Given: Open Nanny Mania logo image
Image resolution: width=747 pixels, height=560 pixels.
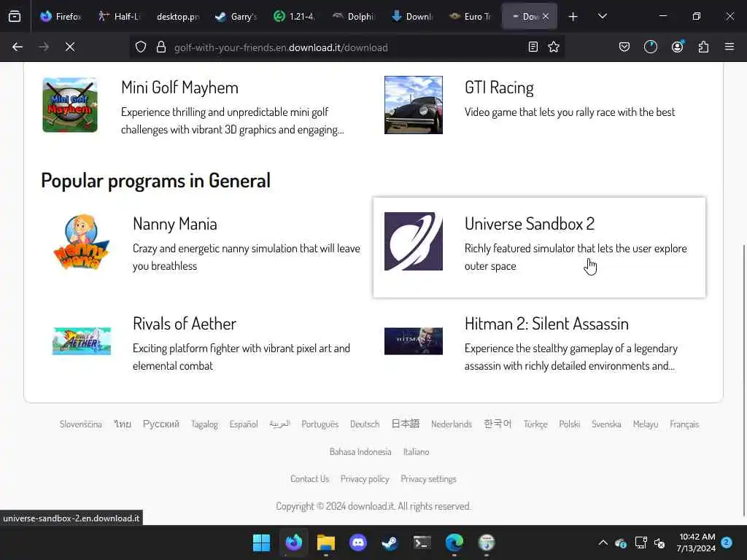Looking at the screenshot, I should 82,242.
